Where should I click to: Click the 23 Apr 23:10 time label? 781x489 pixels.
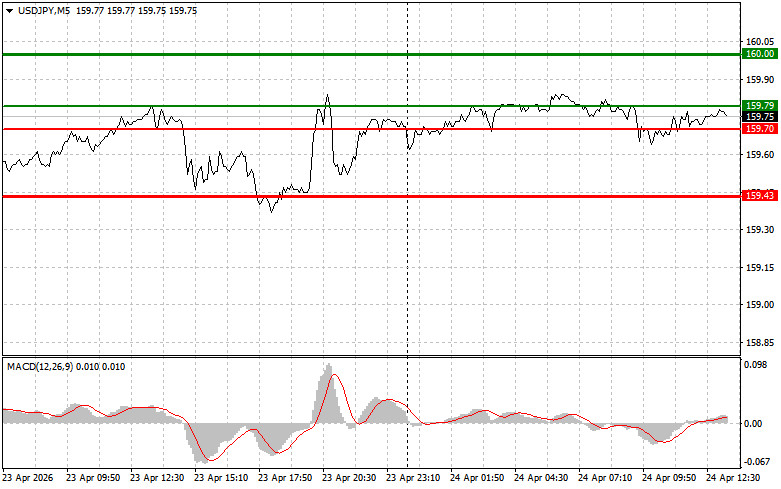coord(413,478)
